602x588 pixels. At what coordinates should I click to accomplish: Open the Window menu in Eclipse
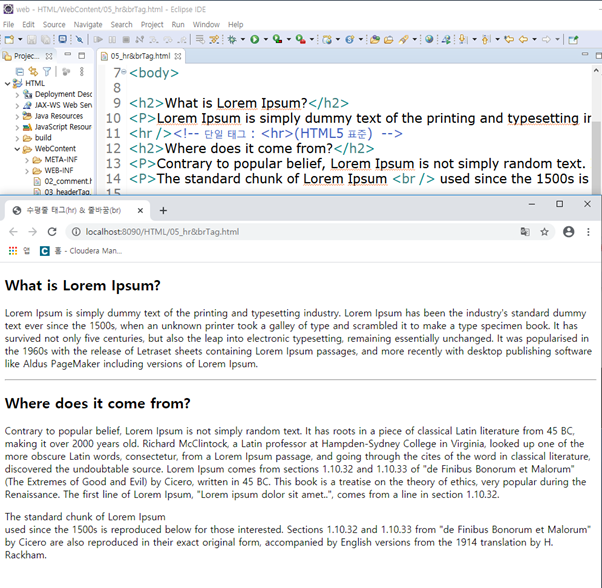point(206,25)
